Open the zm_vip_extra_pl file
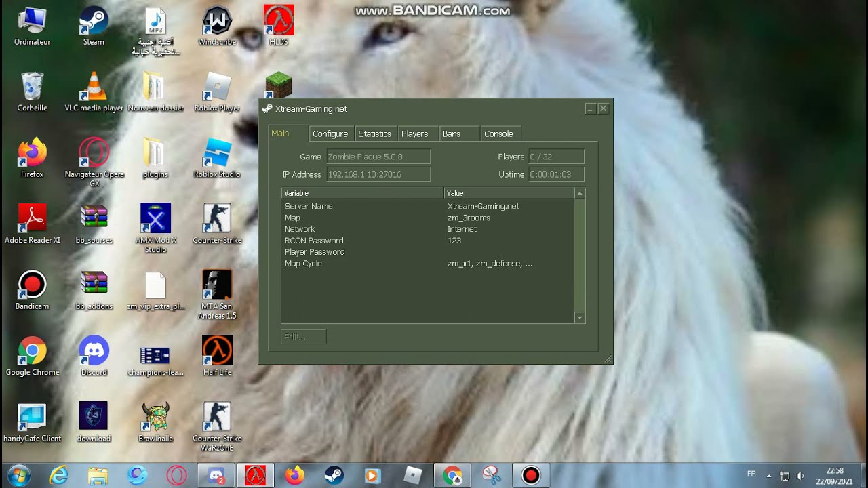 [155, 290]
